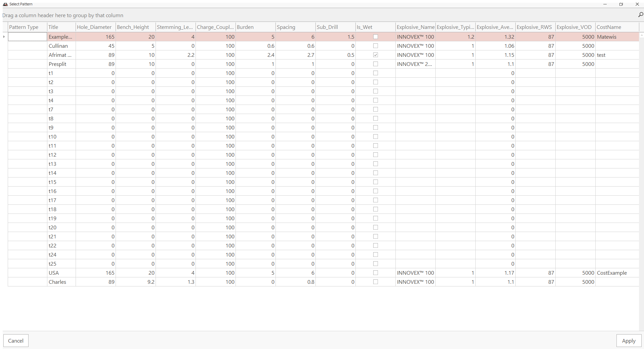Screen dimensions: 644x349
Task: Click the CostName column header
Action: pyautogui.click(x=616, y=27)
